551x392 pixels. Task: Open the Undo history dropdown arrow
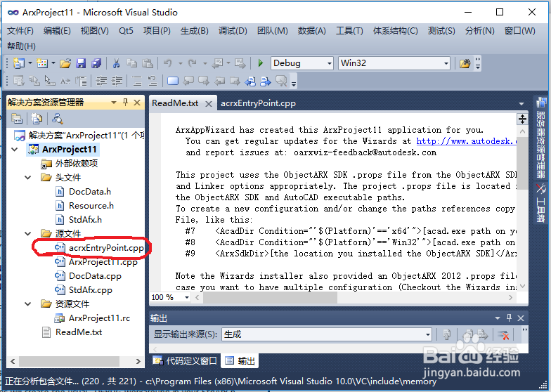(x=180, y=63)
